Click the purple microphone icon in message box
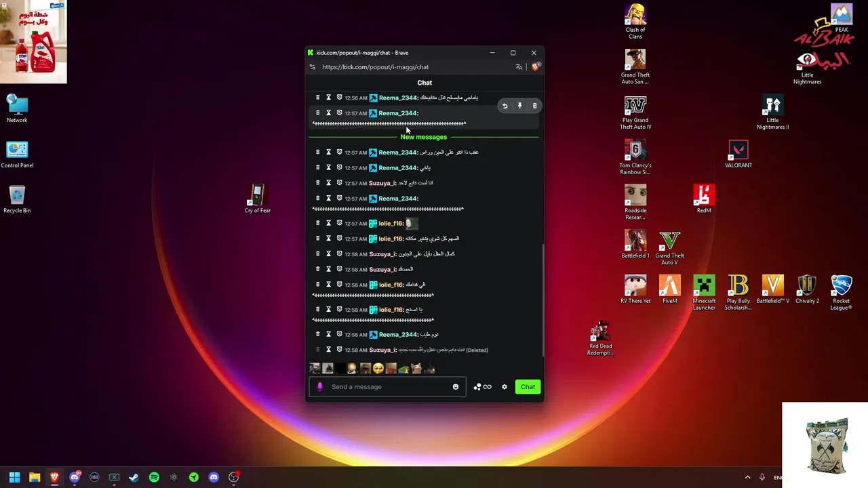This screenshot has height=488, width=868. [x=320, y=387]
